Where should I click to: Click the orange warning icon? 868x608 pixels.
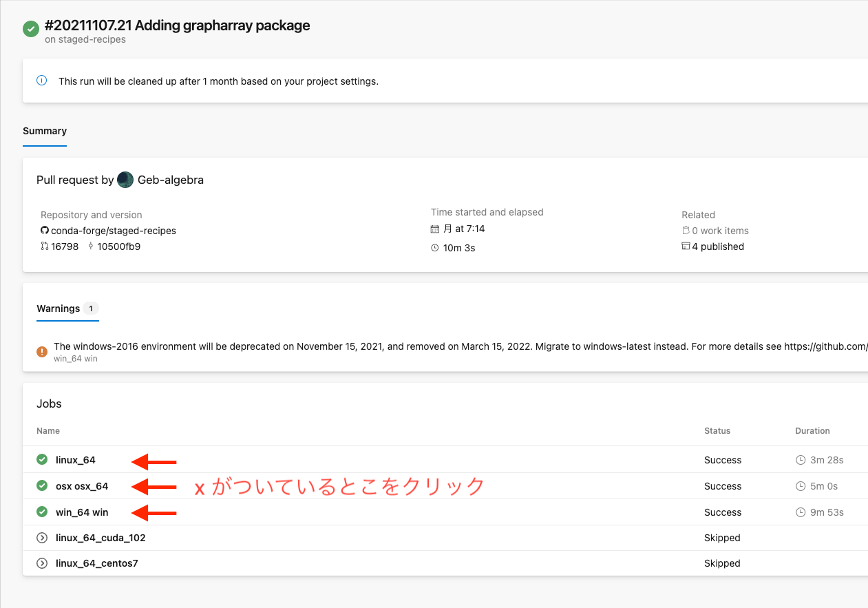click(x=42, y=352)
